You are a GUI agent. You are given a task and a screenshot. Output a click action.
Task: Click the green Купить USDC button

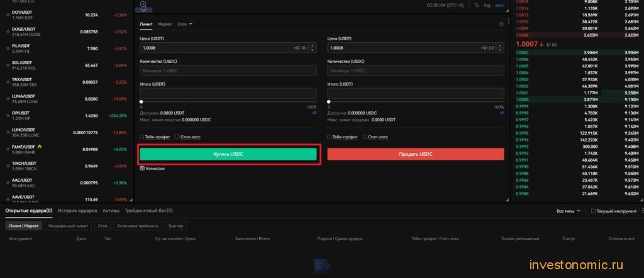(x=228, y=154)
